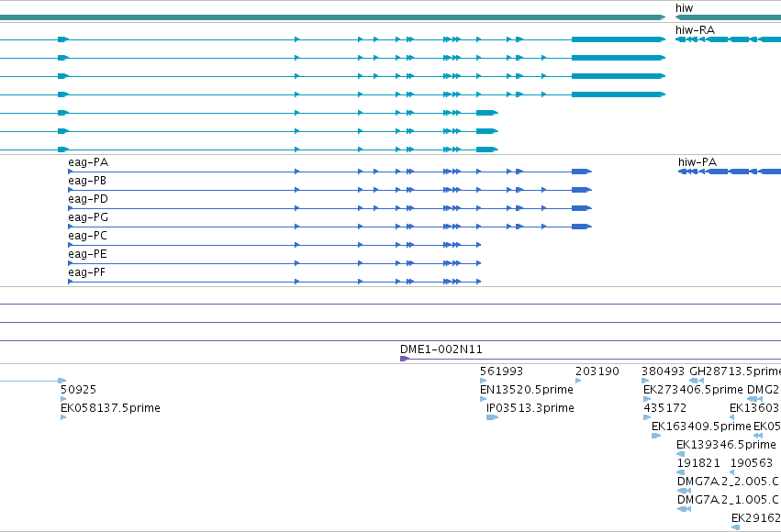
Task: Select IP03513.3prime EST label
Action: (530, 408)
